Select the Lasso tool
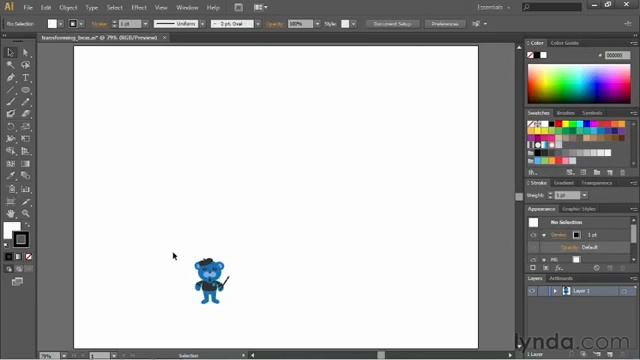The height and width of the screenshot is (360, 640). (25, 65)
